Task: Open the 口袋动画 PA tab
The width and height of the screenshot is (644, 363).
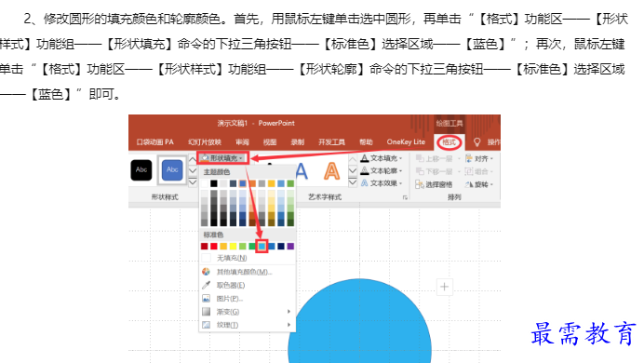Action: point(154,142)
